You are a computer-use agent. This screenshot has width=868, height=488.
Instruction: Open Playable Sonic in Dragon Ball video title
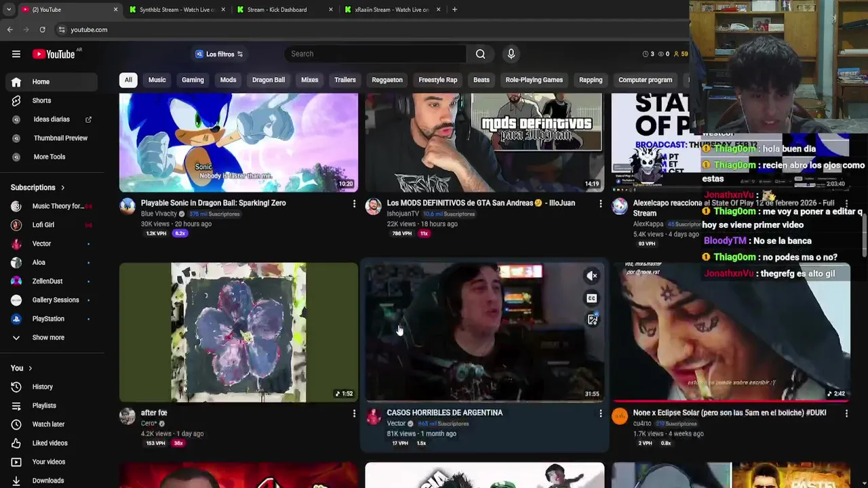(x=213, y=203)
